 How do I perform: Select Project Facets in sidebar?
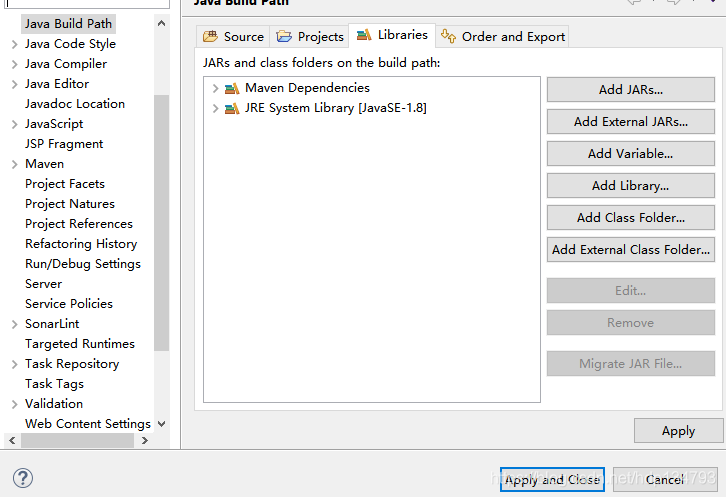coord(65,184)
